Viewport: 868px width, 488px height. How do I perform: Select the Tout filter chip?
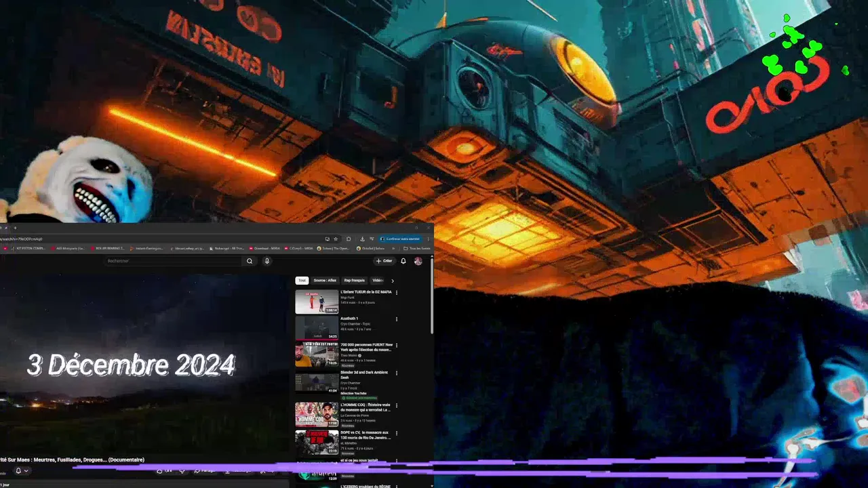(302, 281)
